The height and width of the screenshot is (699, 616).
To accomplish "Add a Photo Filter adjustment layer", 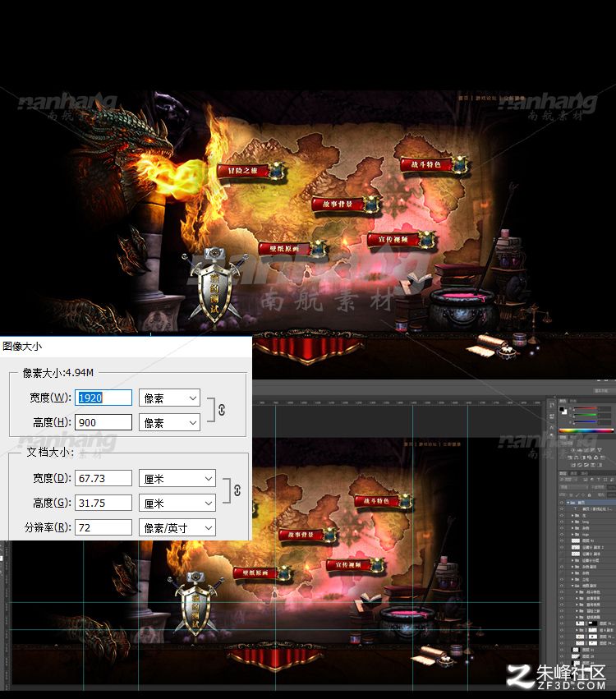I will tap(590, 458).
